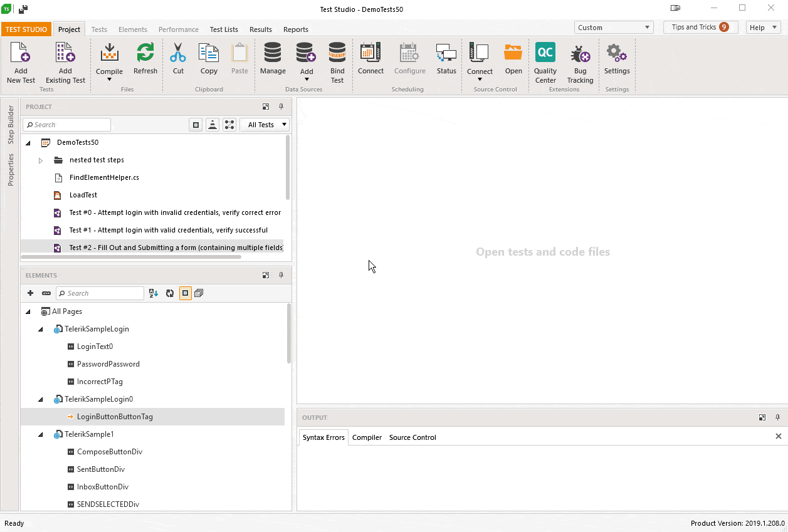Open the Test Lists ribbon tab
Image resolution: width=788 pixels, height=532 pixels.
224,29
